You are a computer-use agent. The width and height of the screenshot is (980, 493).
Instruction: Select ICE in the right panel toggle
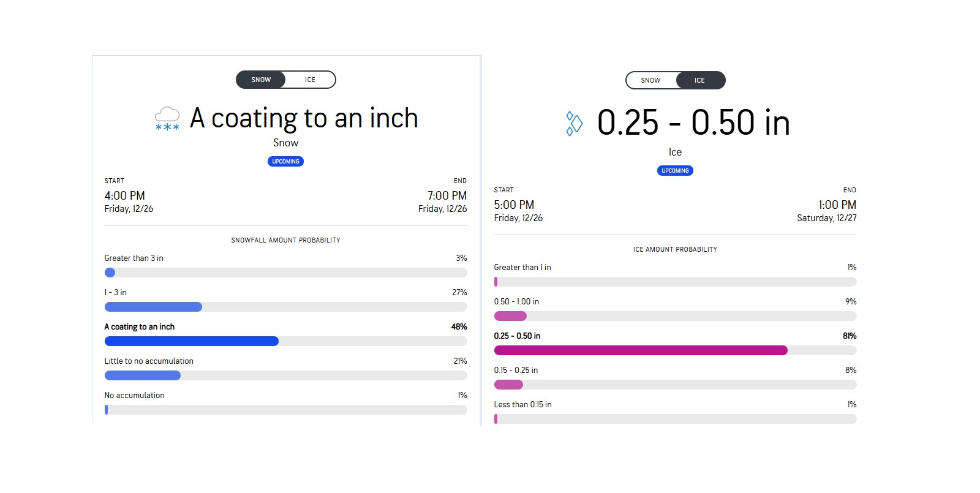(699, 80)
